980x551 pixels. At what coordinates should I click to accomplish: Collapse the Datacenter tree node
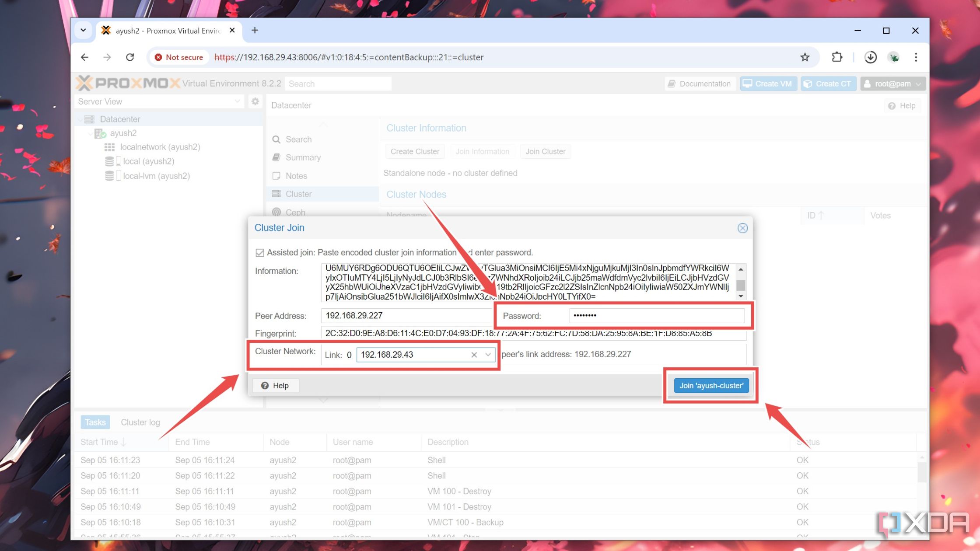(80, 119)
